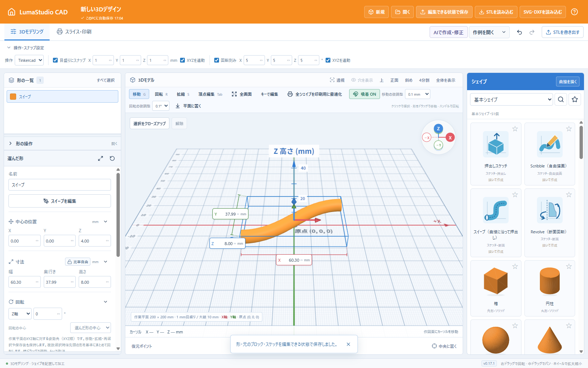Click the blue Z axis gizmo

[x=438, y=128]
